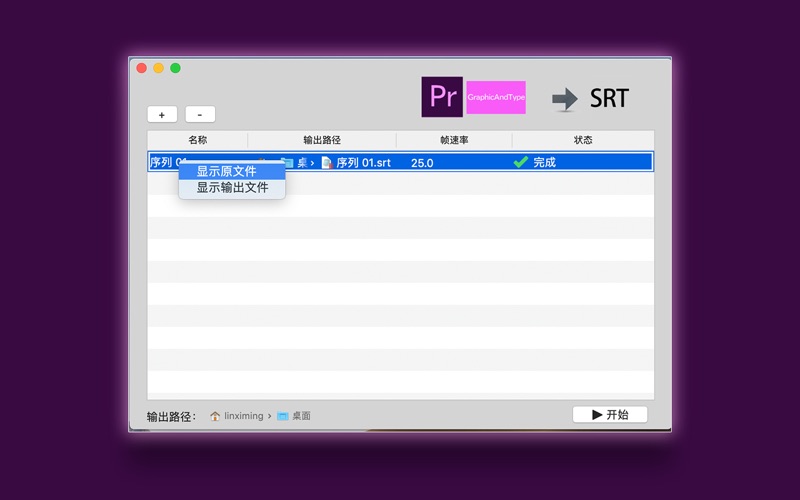The height and width of the screenshot is (500, 800).
Task: Close the window with the red button
Action: [x=142, y=68]
